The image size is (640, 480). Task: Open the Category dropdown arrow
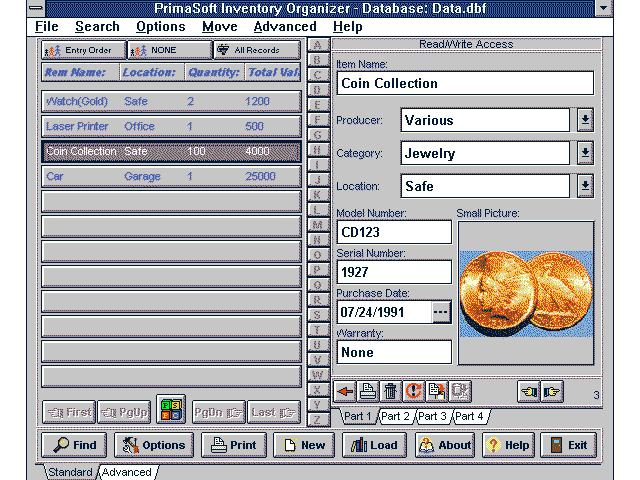click(x=586, y=153)
